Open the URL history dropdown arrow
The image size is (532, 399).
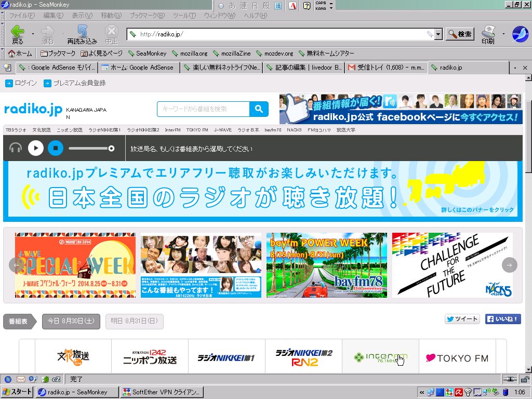pos(438,34)
